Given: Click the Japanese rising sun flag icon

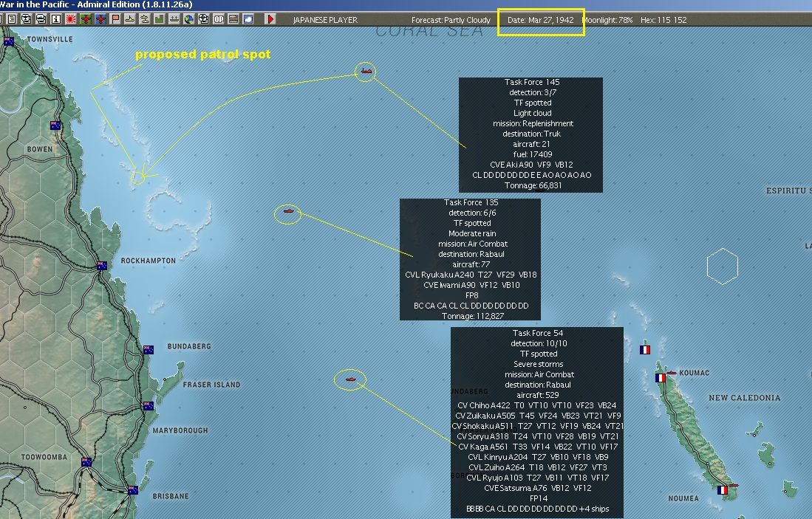Looking at the screenshot, I should coord(71,19).
